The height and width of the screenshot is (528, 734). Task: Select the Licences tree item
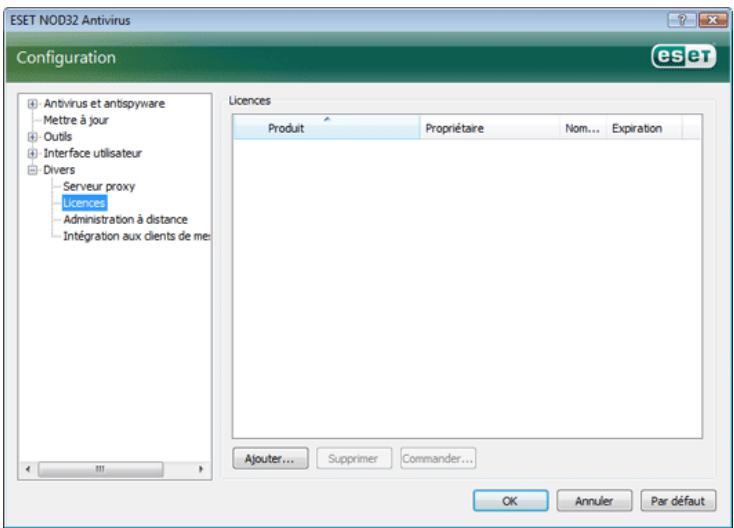pyautogui.click(x=84, y=203)
